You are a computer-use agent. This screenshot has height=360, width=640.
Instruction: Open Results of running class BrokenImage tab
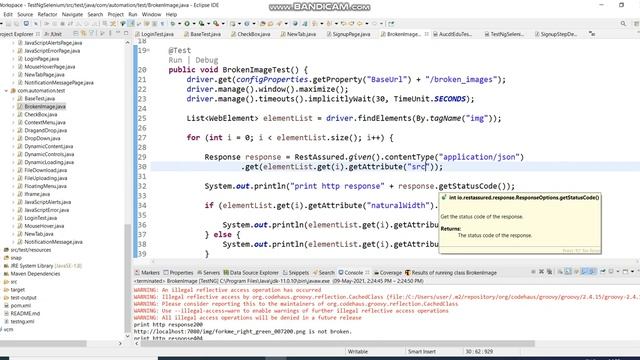click(451, 273)
